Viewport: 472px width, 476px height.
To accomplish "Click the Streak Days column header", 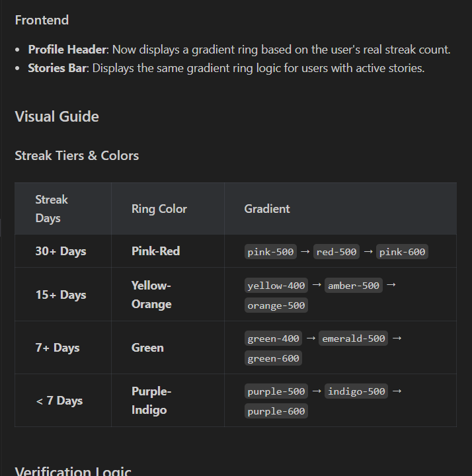I will [x=52, y=208].
